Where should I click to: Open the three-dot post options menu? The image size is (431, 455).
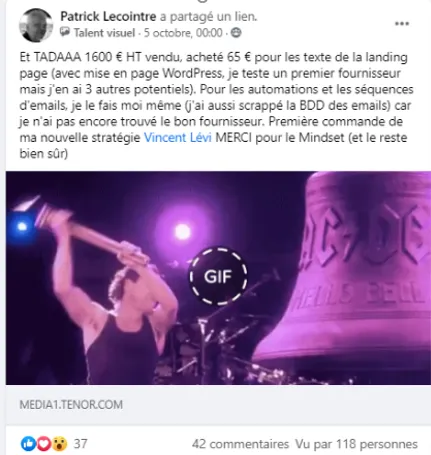pos(402,24)
